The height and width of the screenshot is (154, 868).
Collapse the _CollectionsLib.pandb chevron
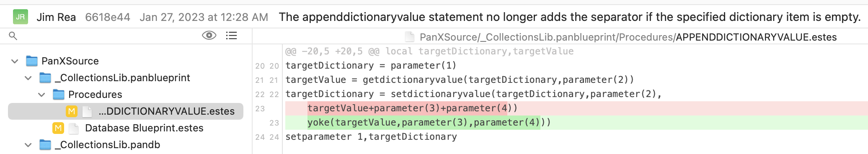28,145
